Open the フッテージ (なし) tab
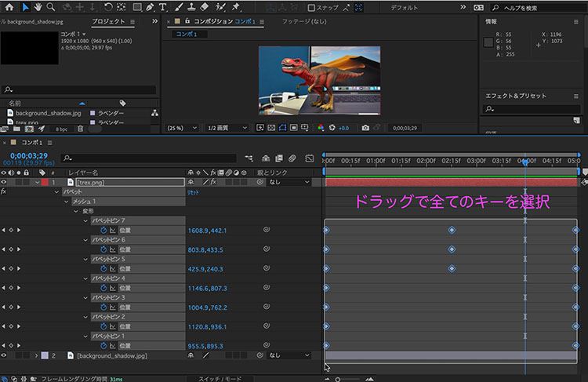This screenshot has height=382, width=588. [x=304, y=21]
